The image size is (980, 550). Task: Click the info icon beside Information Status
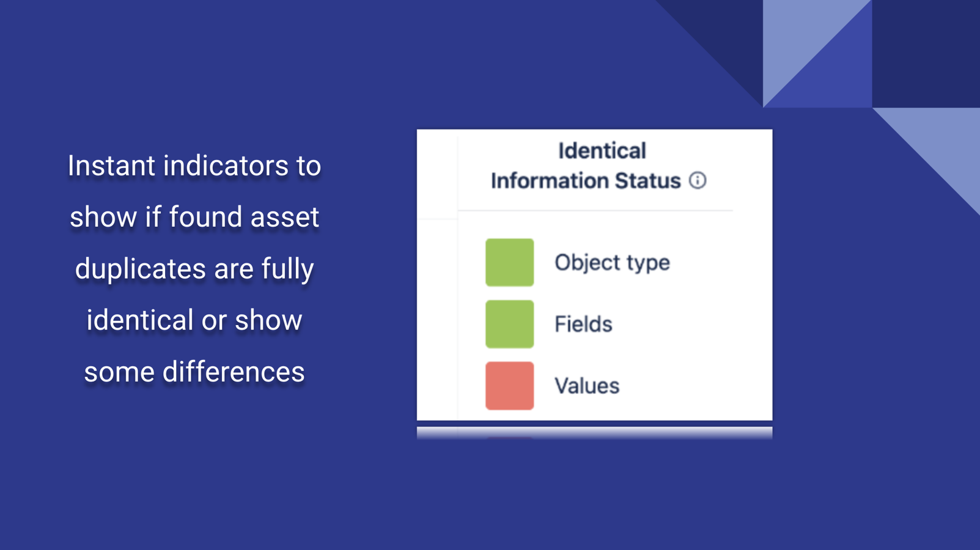[698, 180]
